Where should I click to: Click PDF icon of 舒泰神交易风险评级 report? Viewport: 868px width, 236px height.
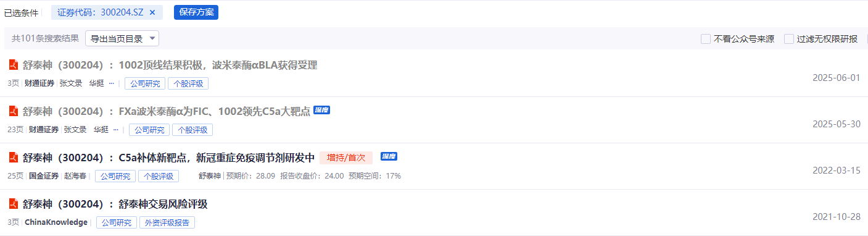pos(14,204)
